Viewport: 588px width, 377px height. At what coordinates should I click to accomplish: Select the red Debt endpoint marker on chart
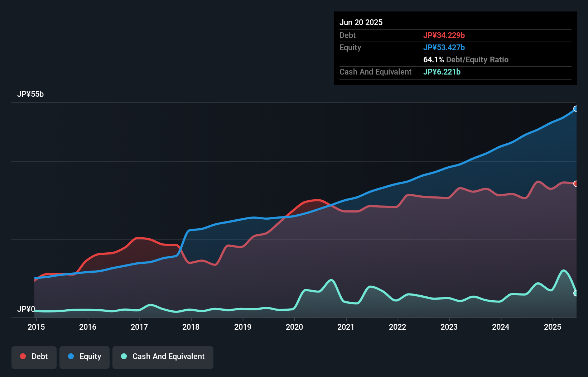[576, 183]
